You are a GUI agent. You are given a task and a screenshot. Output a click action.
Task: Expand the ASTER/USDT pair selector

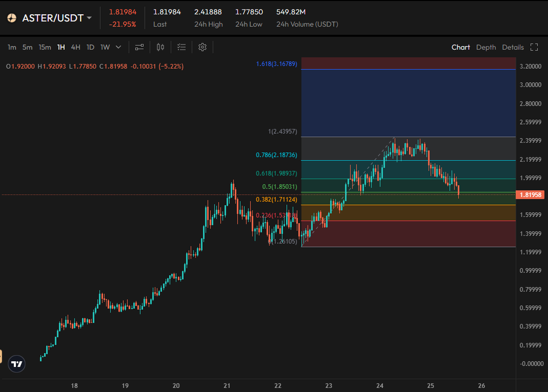pyautogui.click(x=89, y=18)
